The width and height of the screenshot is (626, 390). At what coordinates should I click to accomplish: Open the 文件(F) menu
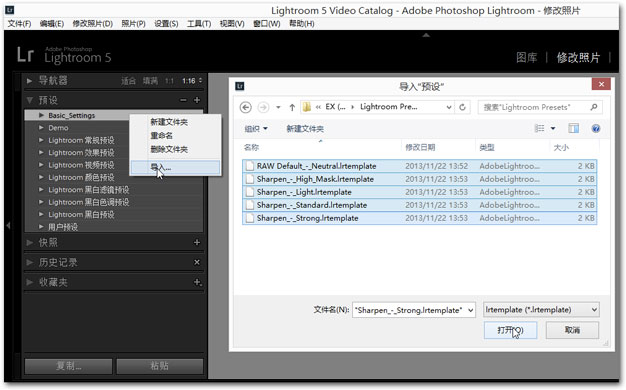point(19,24)
